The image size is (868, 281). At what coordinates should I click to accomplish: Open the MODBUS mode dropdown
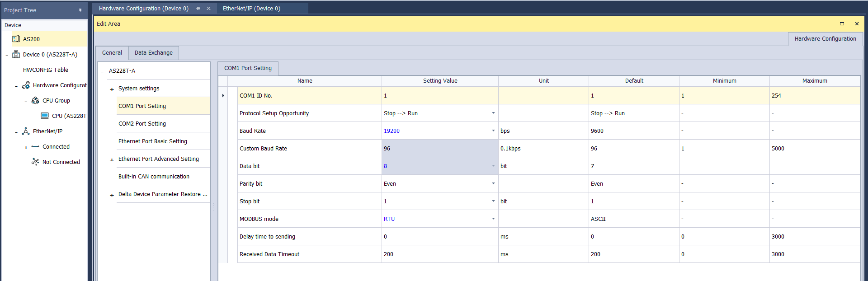[x=493, y=219]
